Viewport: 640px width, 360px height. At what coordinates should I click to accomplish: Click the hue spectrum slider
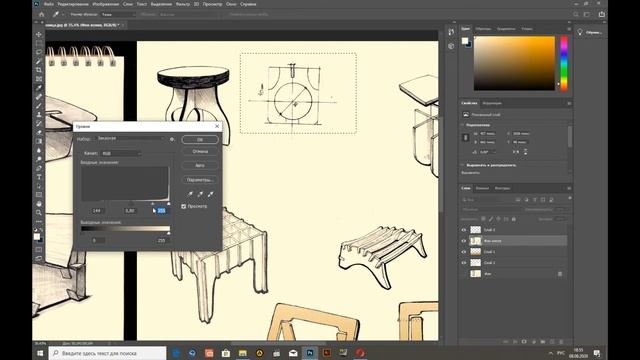(x=564, y=64)
